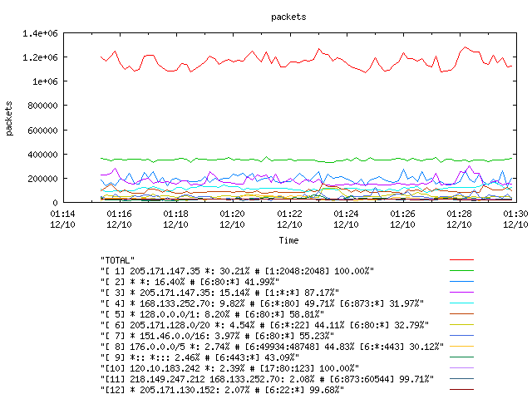Click the 200000 y-axis tick label
This screenshot has height=399, width=532.
pyautogui.click(x=42, y=179)
